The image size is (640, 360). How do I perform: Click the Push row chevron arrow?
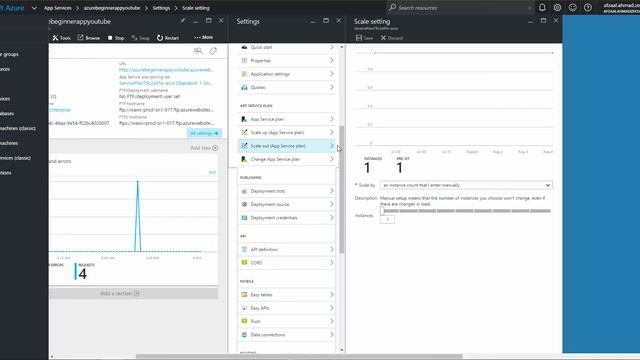[x=331, y=321]
